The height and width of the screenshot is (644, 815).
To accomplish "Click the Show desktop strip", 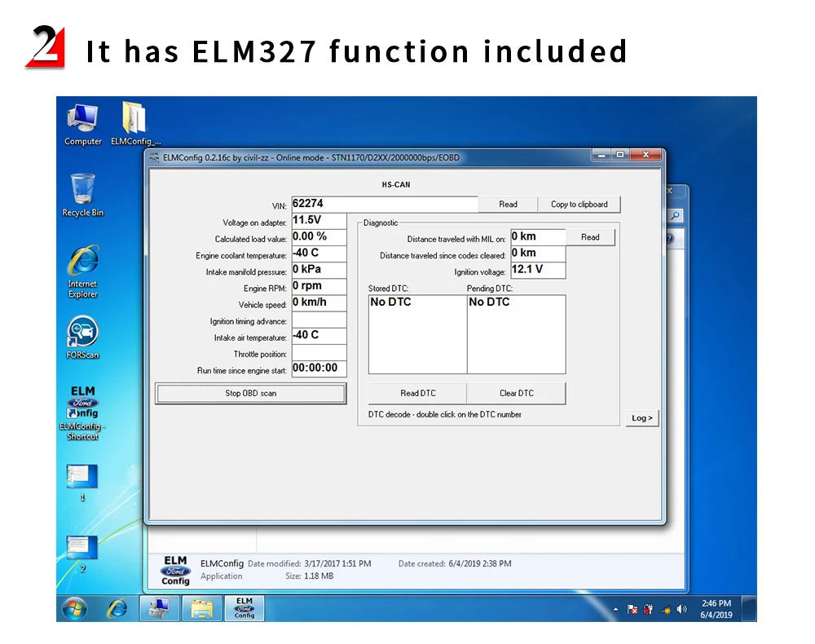I will tap(749, 608).
